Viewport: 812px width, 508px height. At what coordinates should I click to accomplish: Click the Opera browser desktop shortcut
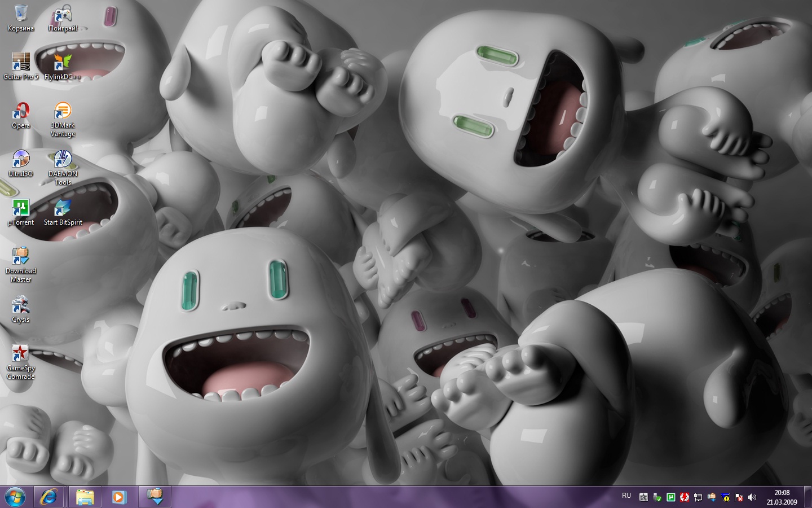[x=20, y=111]
